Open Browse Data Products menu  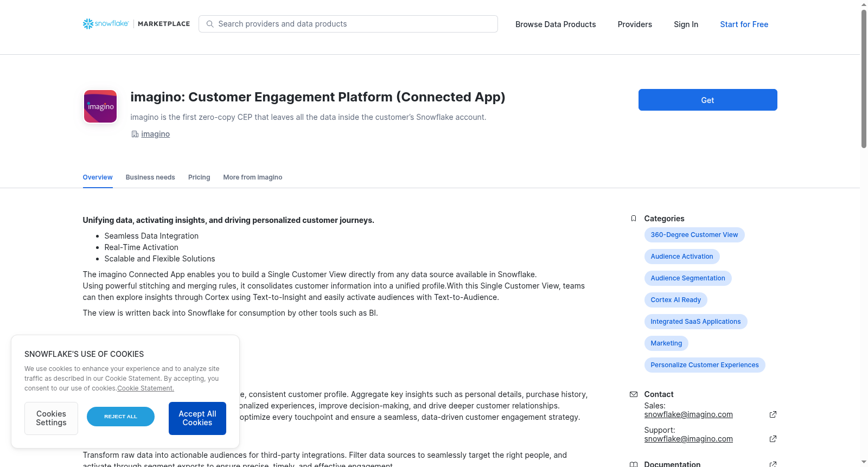click(556, 24)
